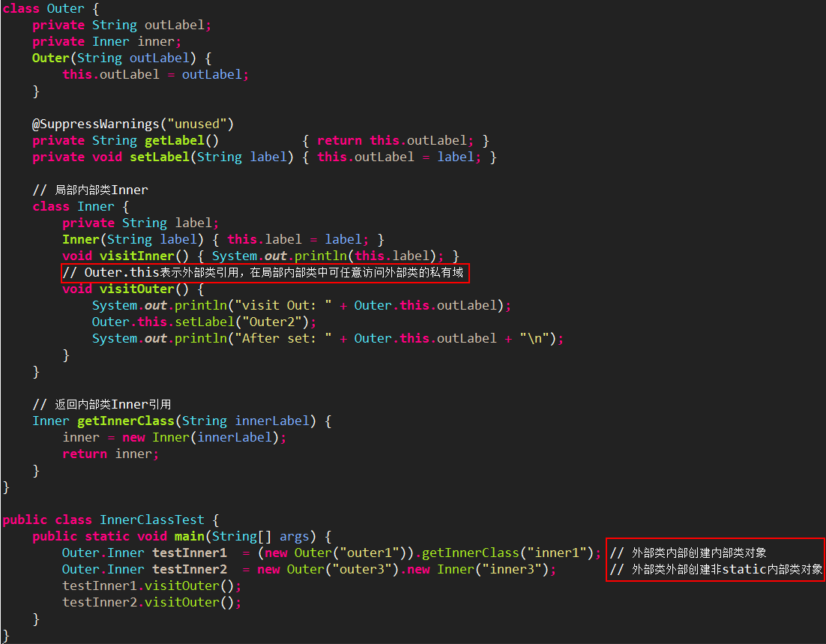Click the '// 外部类外部创建非static内部类对象' comment
826x644 pixels.
pos(716,569)
